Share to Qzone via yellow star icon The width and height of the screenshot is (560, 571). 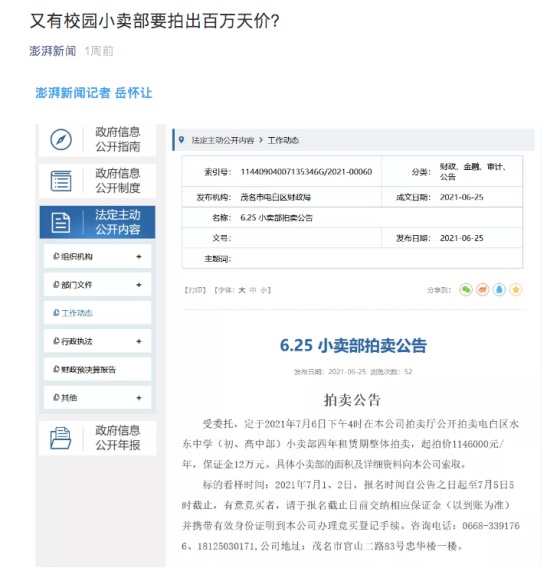tap(516, 290)
